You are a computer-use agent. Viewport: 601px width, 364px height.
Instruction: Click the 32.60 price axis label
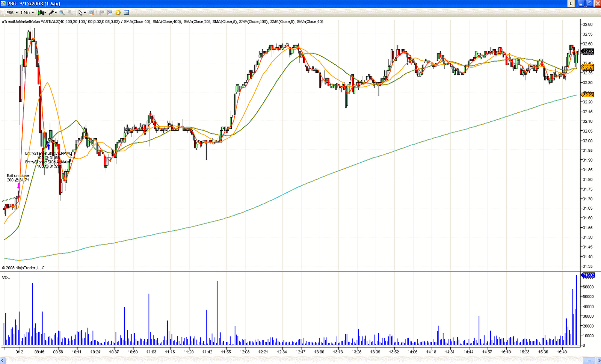click(587, 24)
